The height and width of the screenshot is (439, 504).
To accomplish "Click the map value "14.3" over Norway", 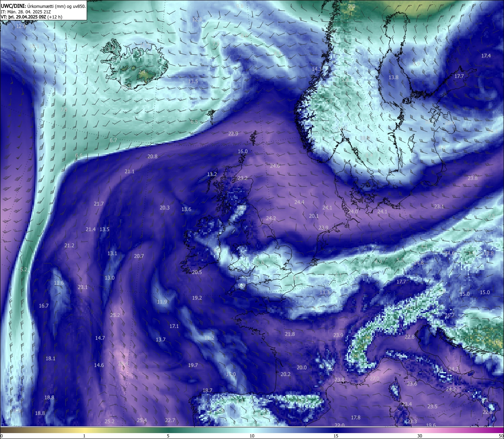I will click(x=317, y=69).
